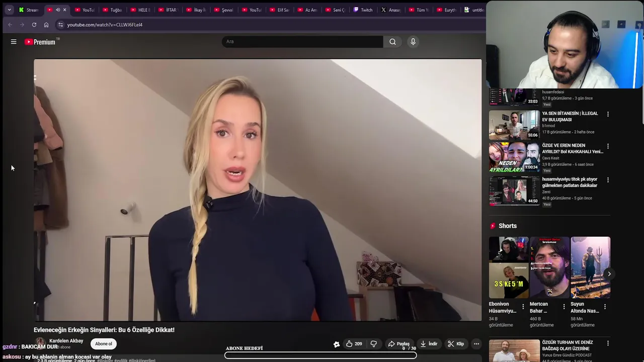Image resolution: width=644 pixels, height=362 pixels.
Task: Open 'ÖZGE VE EREN NEDEN AYRILDI' video title
Action: click(573, 148)
